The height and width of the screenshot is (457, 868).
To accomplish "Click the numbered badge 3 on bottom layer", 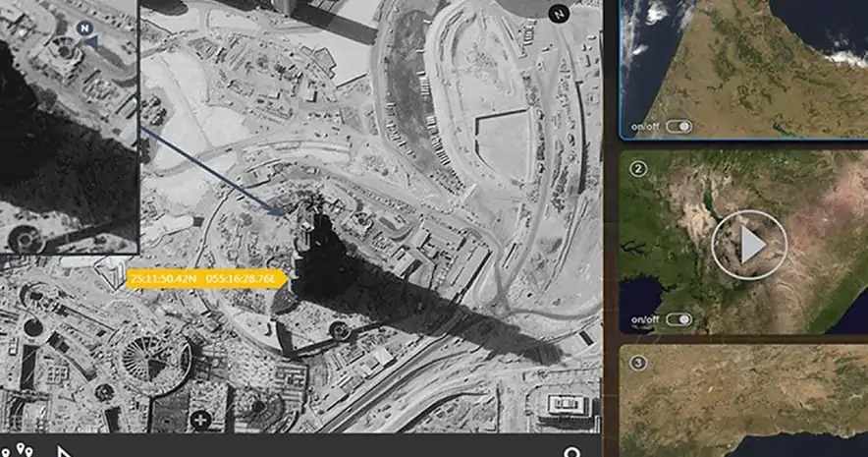I will tap(638, 363).
